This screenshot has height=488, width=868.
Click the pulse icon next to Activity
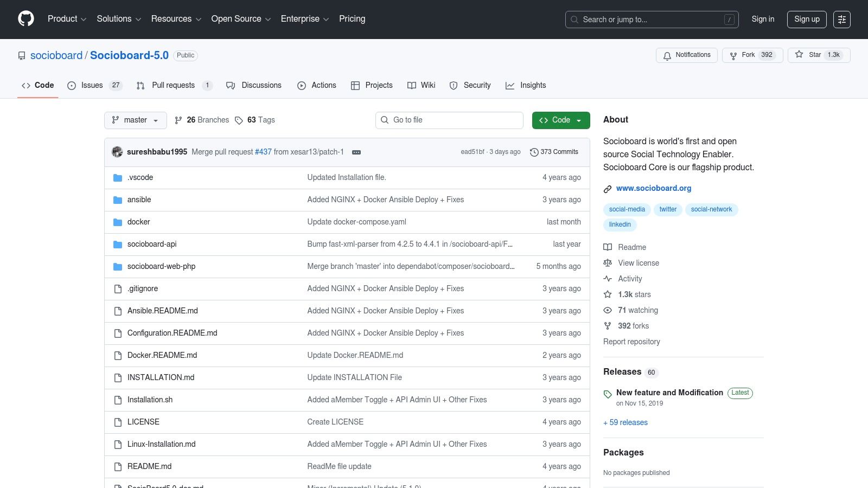click(x=608, y=279)
